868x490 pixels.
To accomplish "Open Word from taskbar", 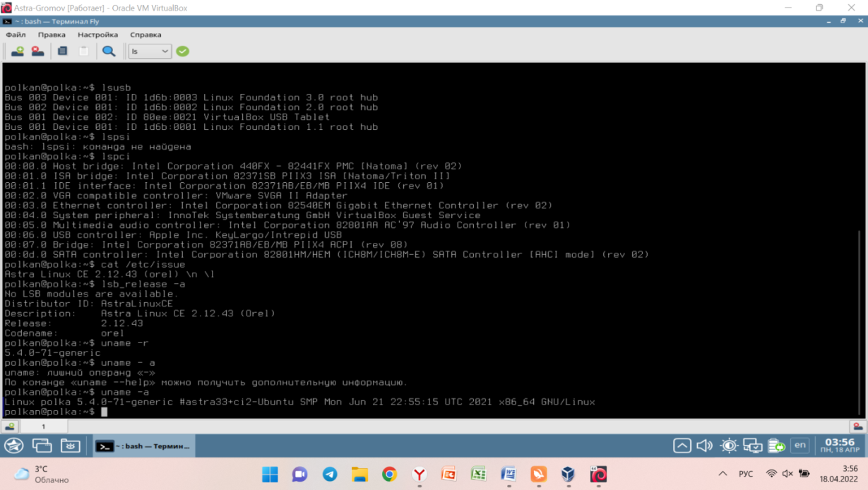I will [x=509, y=474].
